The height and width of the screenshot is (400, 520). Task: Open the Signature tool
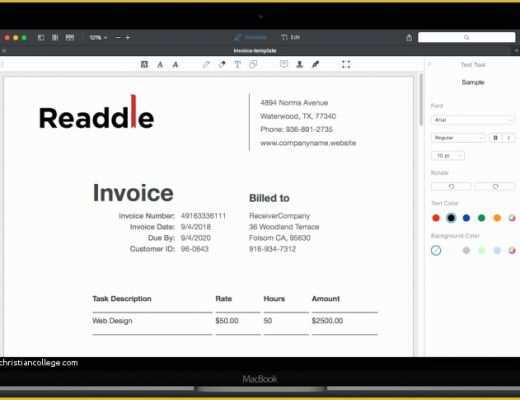tap(315, 64)
